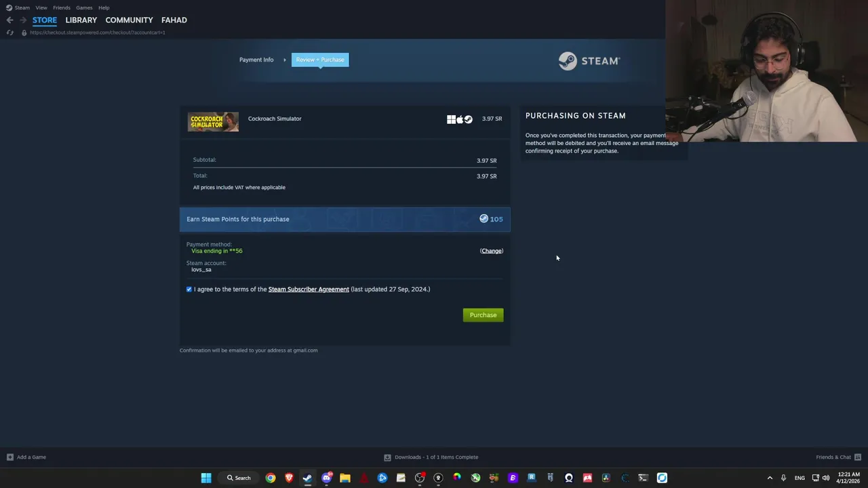Click the ENG language indicator

coord(800,478)
